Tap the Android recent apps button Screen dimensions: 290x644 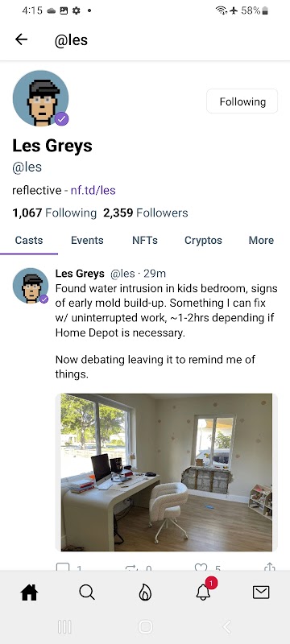point(64,627)
